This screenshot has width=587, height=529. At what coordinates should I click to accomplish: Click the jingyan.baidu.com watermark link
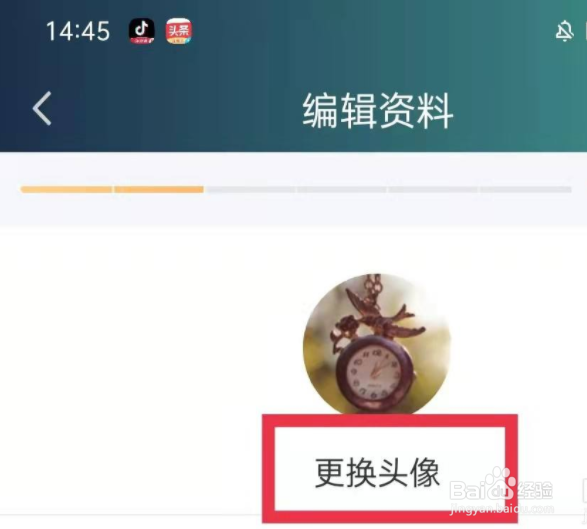point(502,509)
